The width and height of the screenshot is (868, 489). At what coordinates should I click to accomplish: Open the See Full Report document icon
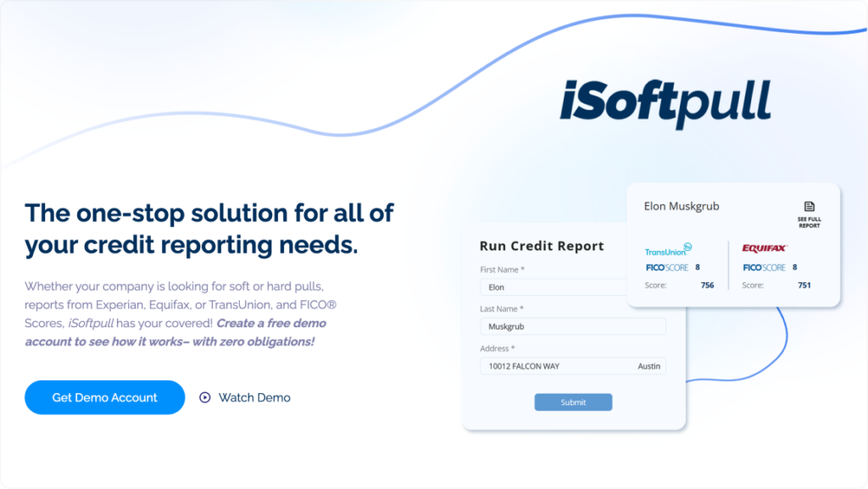point(810,206)
